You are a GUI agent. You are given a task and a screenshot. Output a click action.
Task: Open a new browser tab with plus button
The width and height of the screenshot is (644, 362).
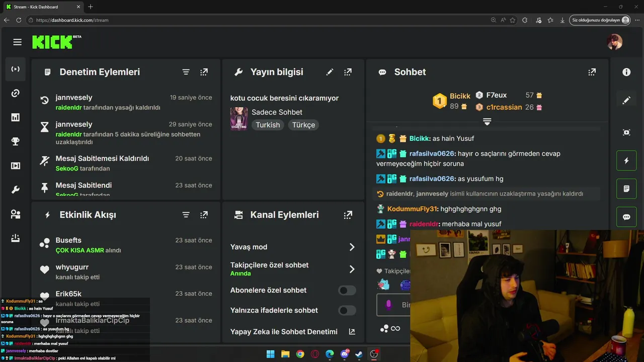coord(91,7)
